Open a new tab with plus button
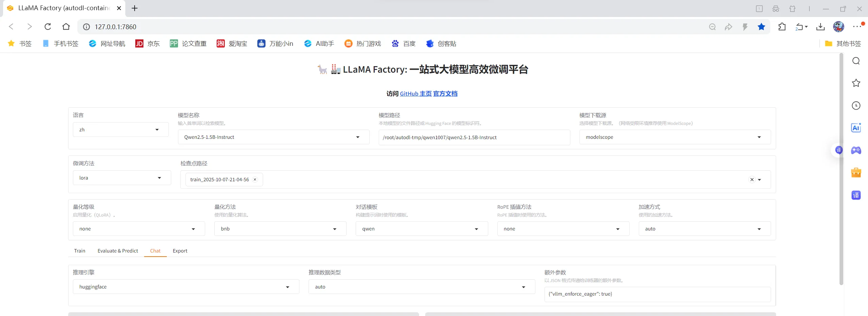The image size is (868, 316). (135, 8)
